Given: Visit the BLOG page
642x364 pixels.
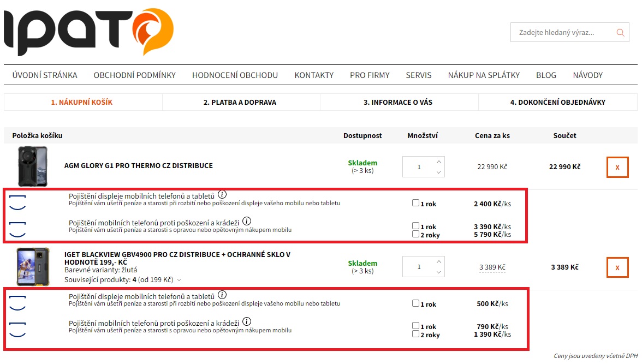Looking at the screenshot, I should tap(546, 75).
